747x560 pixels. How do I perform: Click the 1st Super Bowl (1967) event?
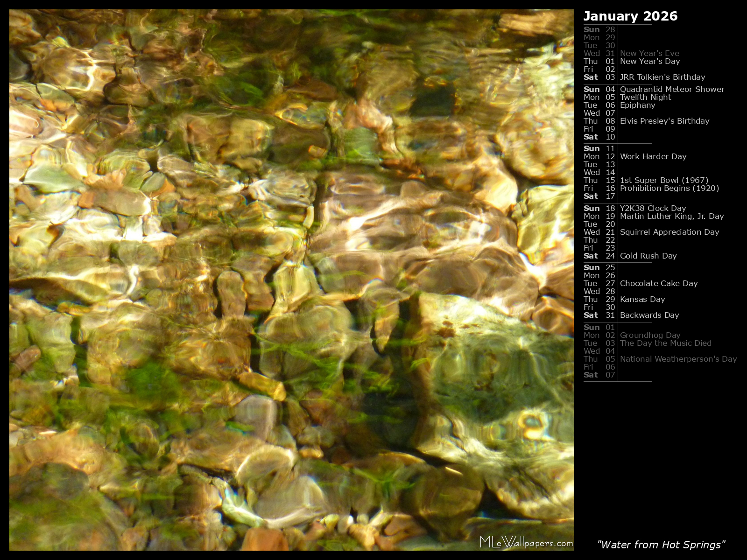pos(664,180)
